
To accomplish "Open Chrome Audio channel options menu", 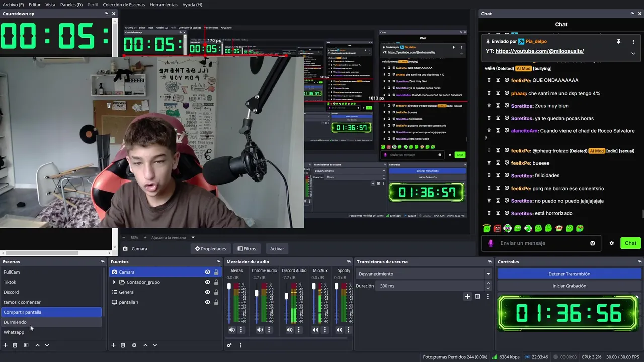I will 269,330.
